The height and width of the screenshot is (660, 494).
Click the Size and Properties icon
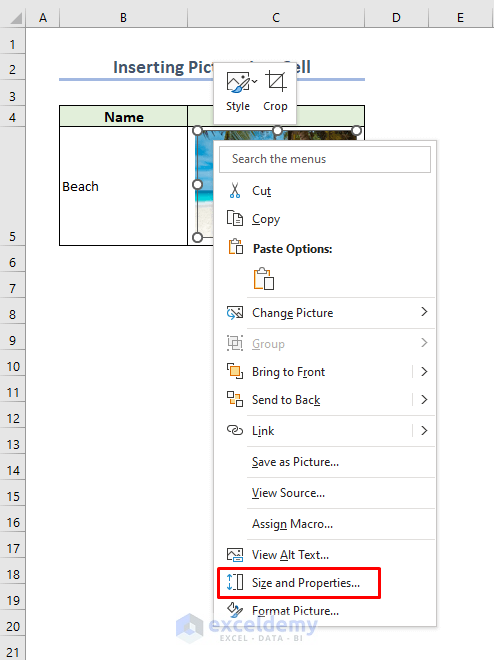click(235, 582)
